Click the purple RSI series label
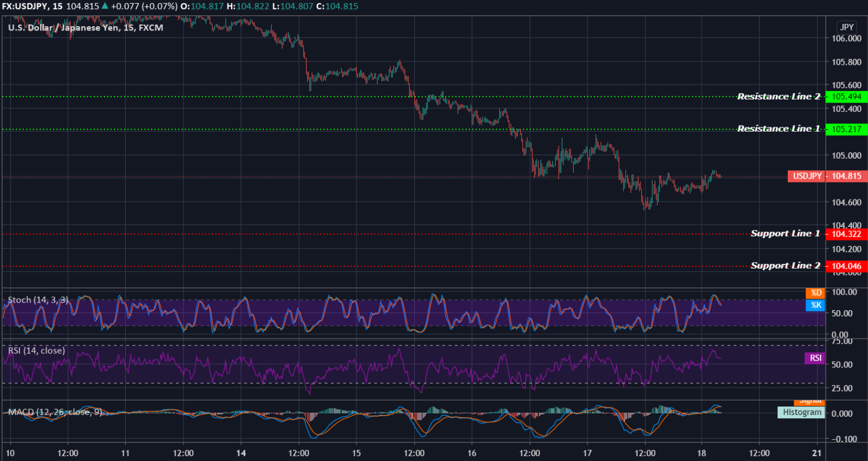868x461 pixels. click(x=815, y=358)
